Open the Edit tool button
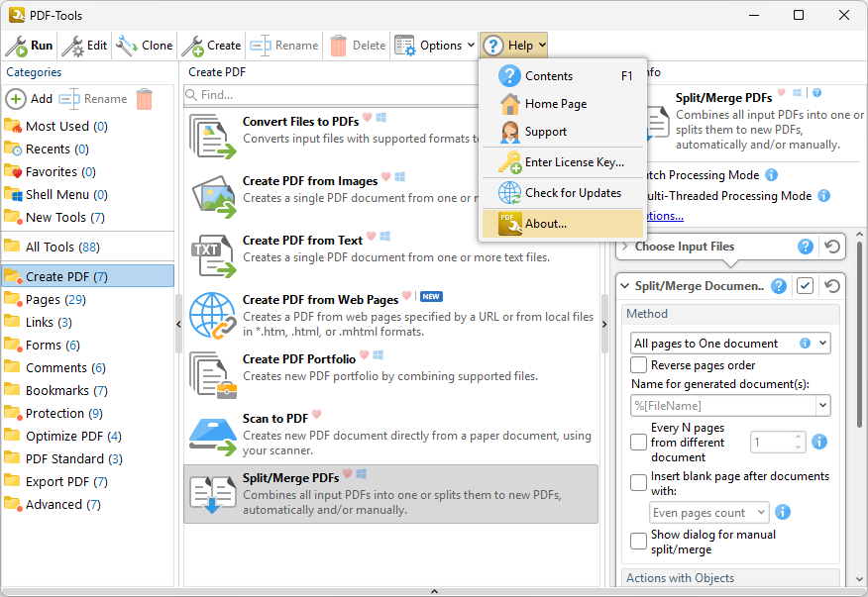 [84, 46]
